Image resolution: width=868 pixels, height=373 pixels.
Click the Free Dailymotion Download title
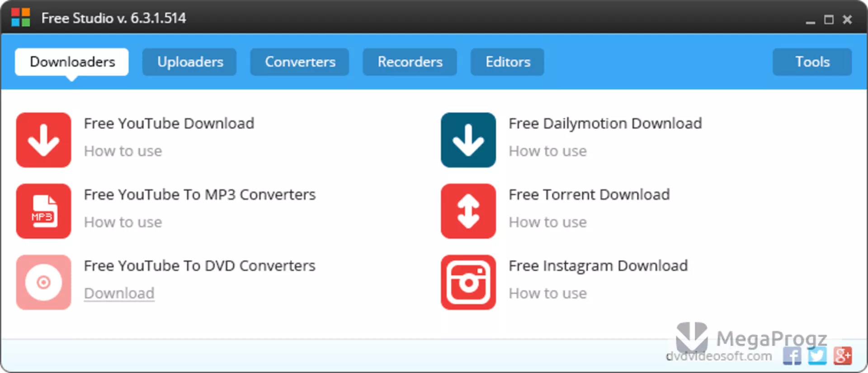(x=605, y=124)
